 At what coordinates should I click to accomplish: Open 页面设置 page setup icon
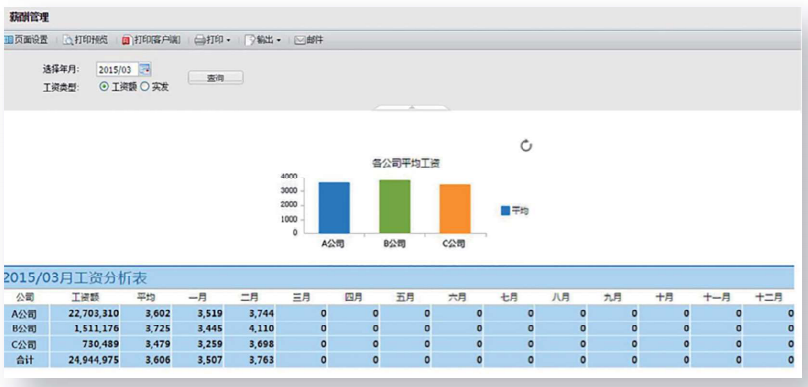(8, 40)
